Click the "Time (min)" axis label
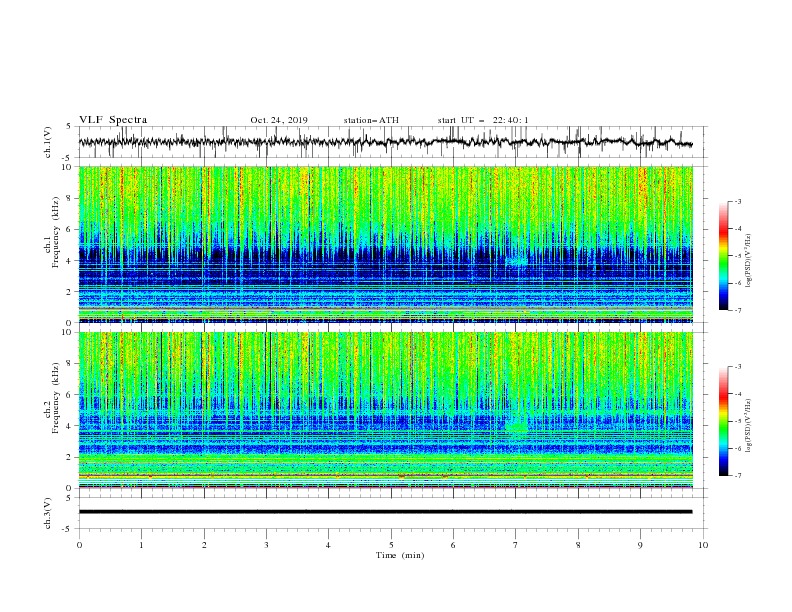 (400, 555)
